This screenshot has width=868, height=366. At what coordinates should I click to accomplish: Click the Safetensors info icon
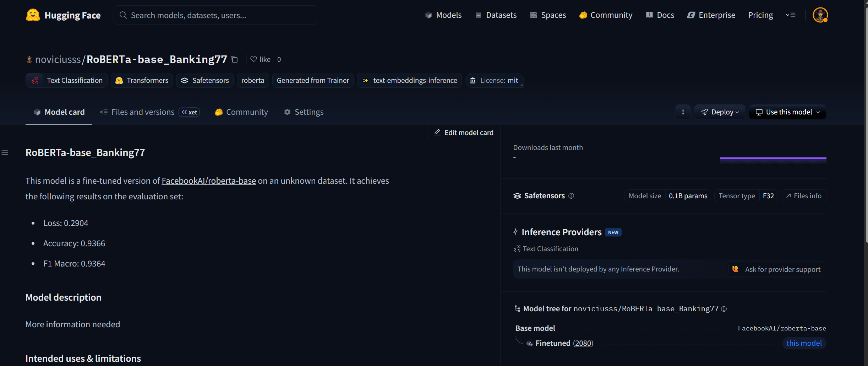pos(571,196)
